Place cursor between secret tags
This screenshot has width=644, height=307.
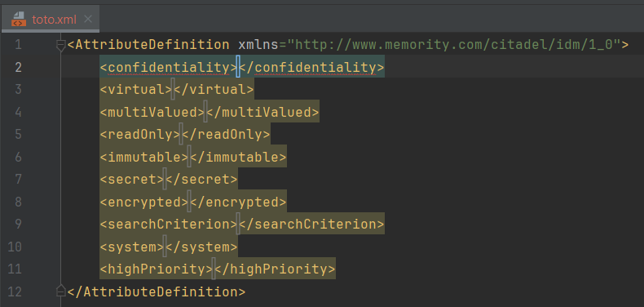pos(165,179)
